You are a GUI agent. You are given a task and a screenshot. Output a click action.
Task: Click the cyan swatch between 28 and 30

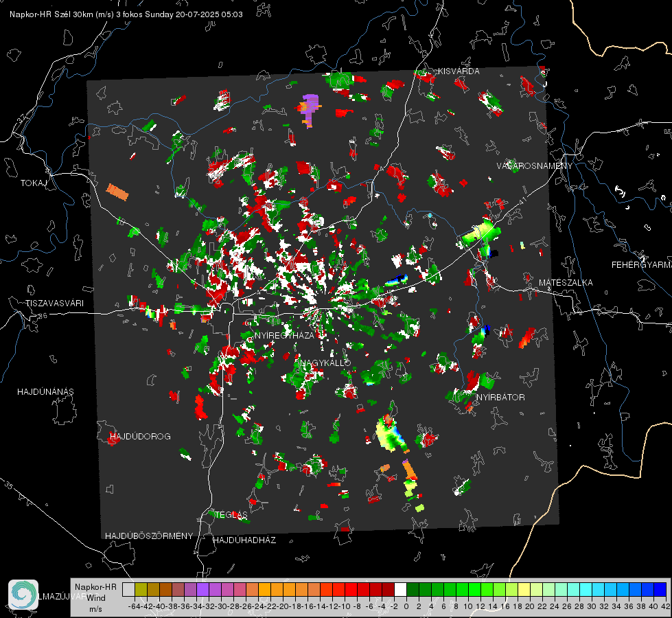click(x=586, y=590)
